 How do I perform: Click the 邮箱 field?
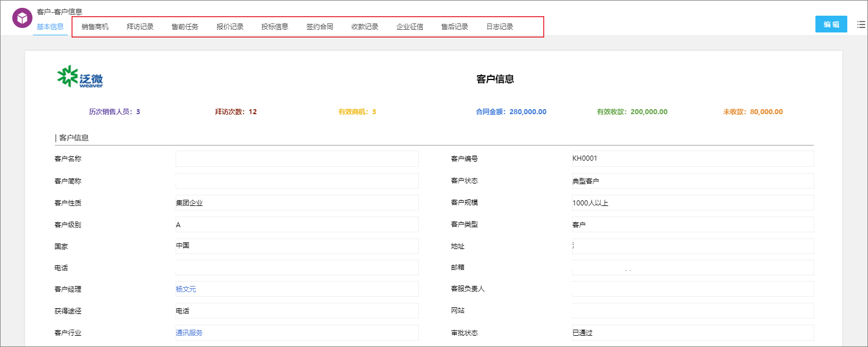point(693,268)
